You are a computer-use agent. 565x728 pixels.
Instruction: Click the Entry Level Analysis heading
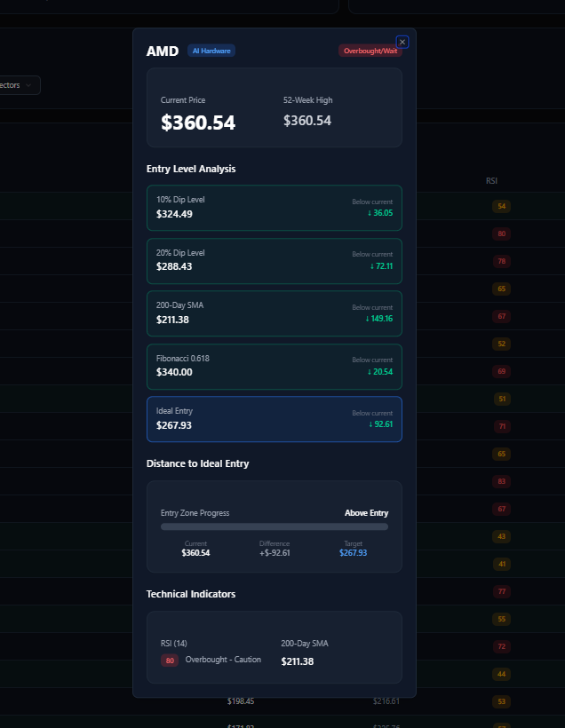[x=191, y=169]
